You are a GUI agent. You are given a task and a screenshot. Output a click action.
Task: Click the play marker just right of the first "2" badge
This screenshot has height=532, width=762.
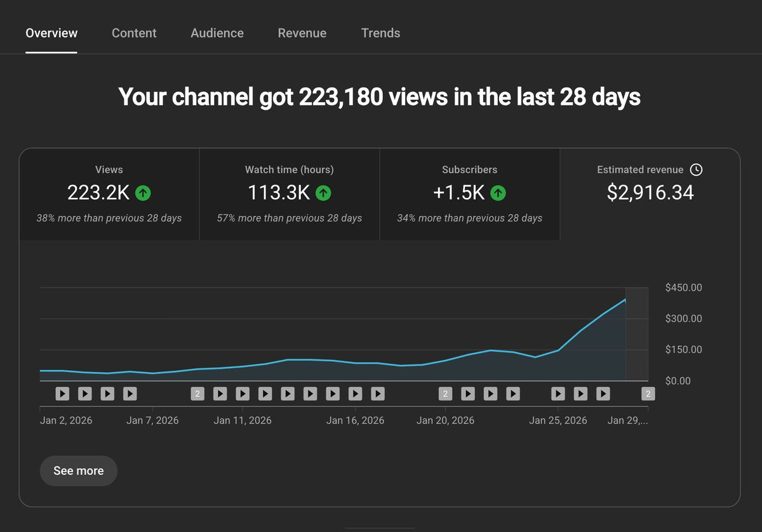[x=220, y=394]
